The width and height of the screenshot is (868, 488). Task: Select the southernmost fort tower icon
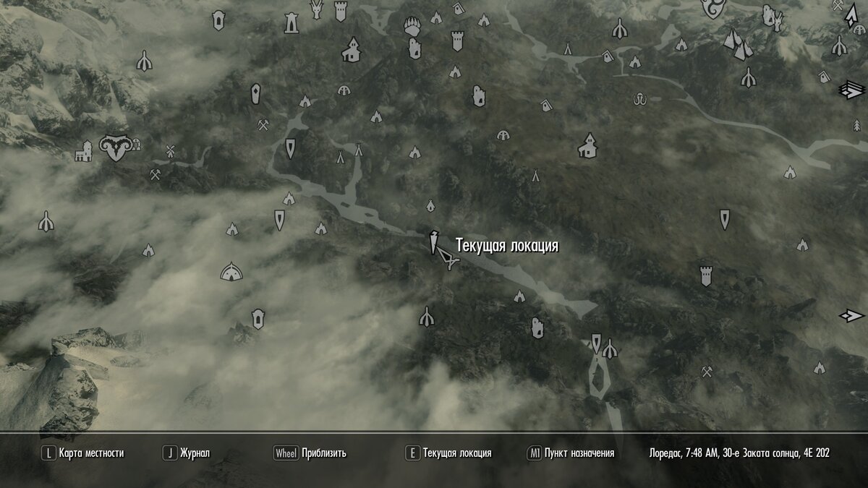tap(706, 275)
